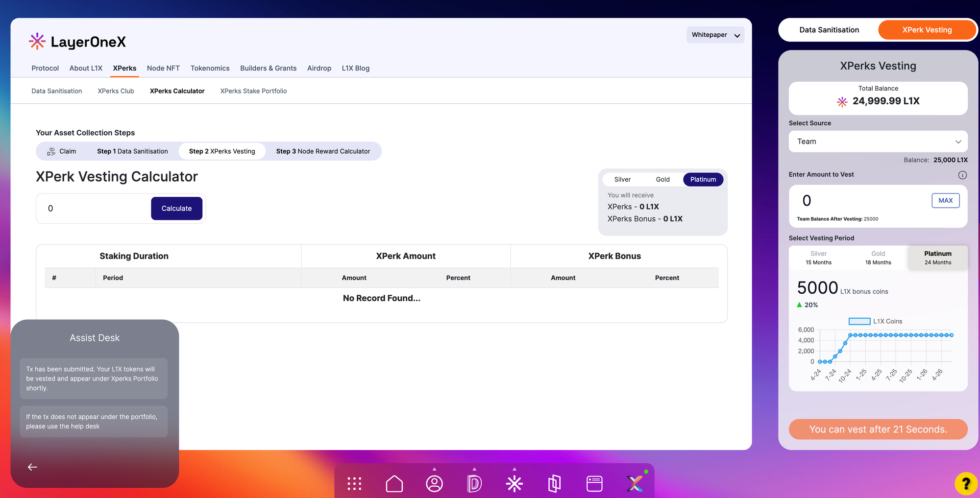Click the vesting calculator amount input field
980x498 pixels.
[x=96, y=209]
